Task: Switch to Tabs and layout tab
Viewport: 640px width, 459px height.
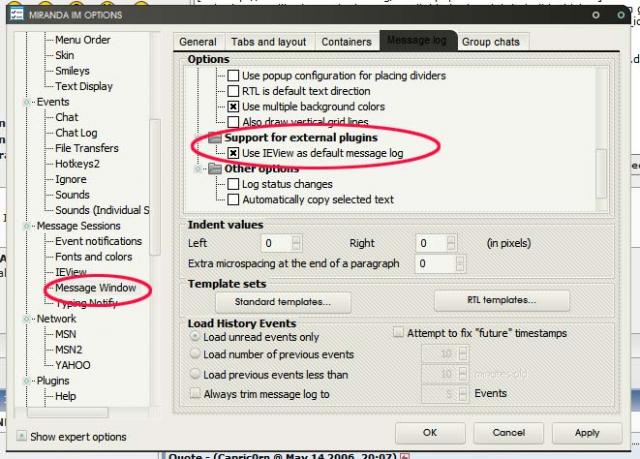Action: pos(269,42)
